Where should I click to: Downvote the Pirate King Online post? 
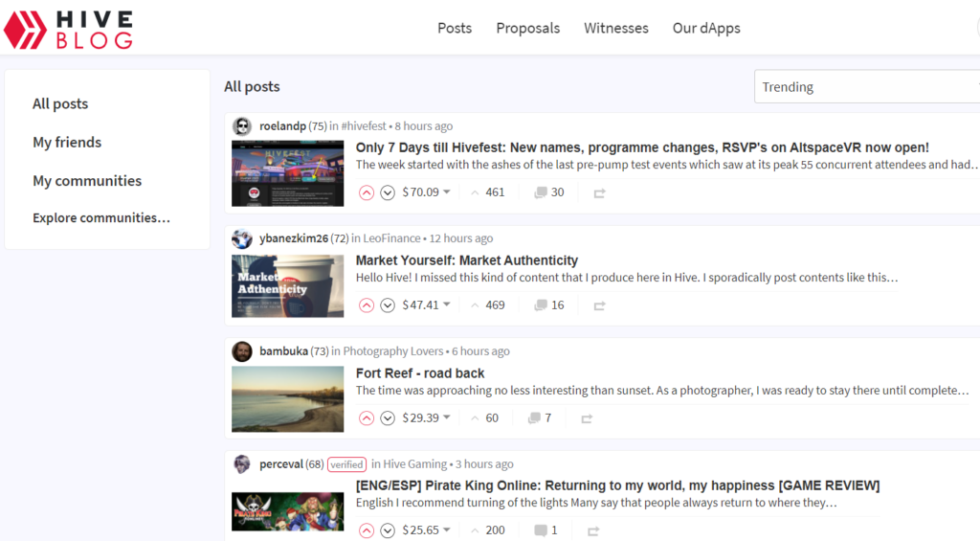coord(388,530)
